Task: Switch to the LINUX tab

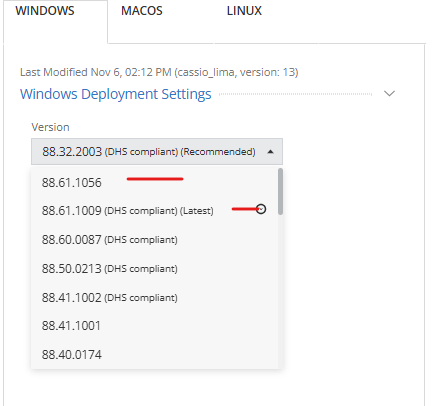Action: (x=244, y=11)
